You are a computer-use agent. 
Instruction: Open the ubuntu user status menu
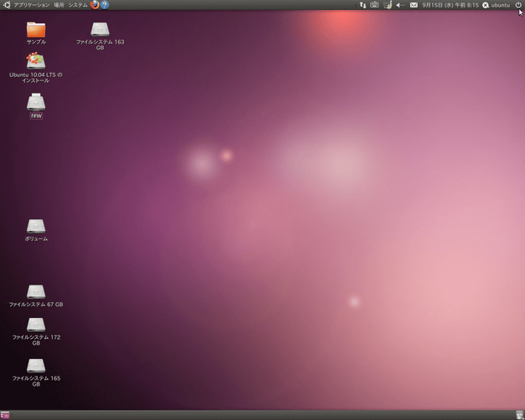click(x=497, y=5)
